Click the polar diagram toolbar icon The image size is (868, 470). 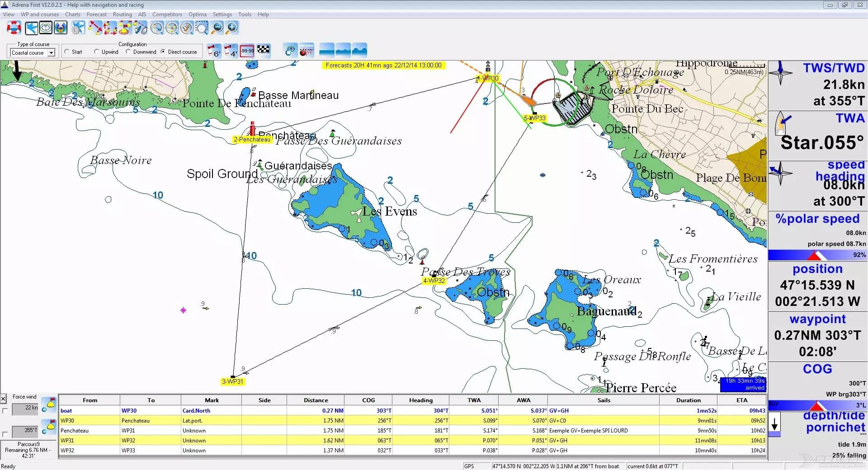tap(60, 28)
